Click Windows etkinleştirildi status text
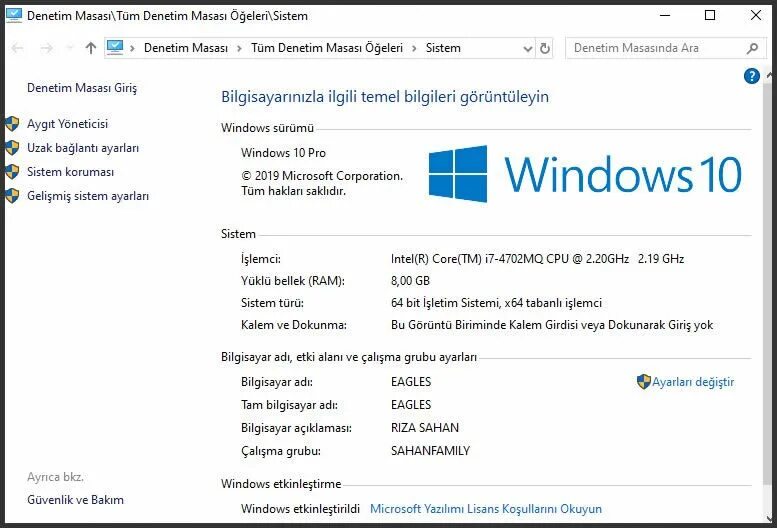The width and height of the screenshot is (777, 528). (x=300, y=509)
